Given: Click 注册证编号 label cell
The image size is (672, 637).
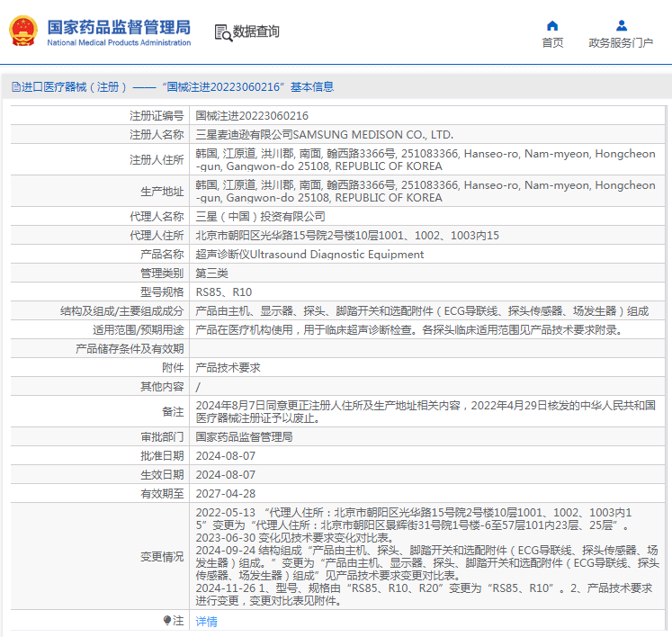Looking at the screenshot, I should (x=100, y=116).
